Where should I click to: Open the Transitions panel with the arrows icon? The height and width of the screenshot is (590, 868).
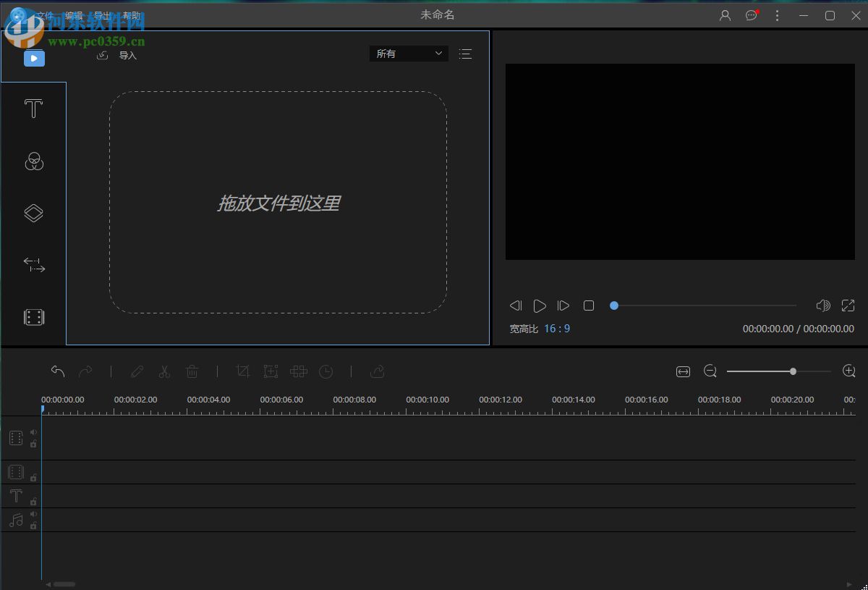pyautogui.click(x=33, y=265)
